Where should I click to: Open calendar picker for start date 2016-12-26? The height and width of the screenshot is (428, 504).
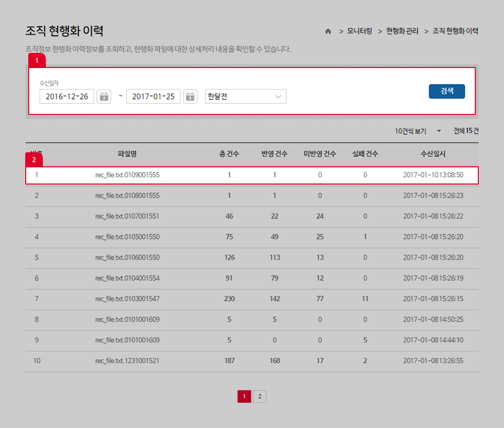pos(104,96)
